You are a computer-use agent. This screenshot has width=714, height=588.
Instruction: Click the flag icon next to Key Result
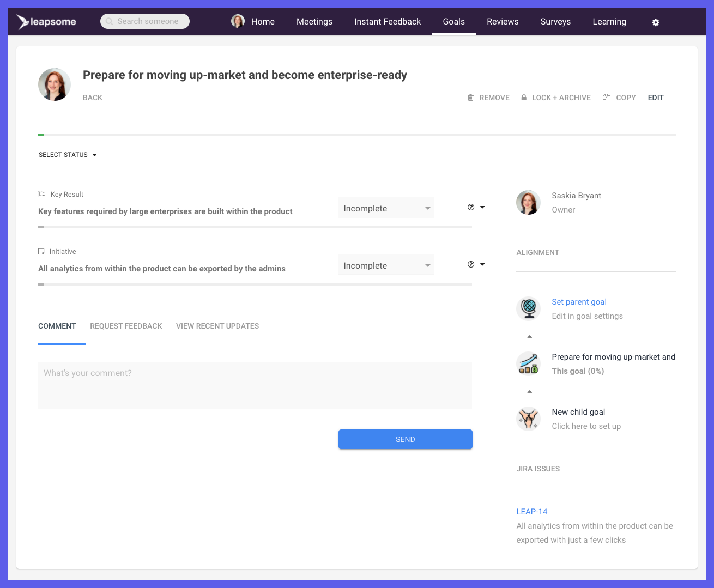[x=42, y=194]
